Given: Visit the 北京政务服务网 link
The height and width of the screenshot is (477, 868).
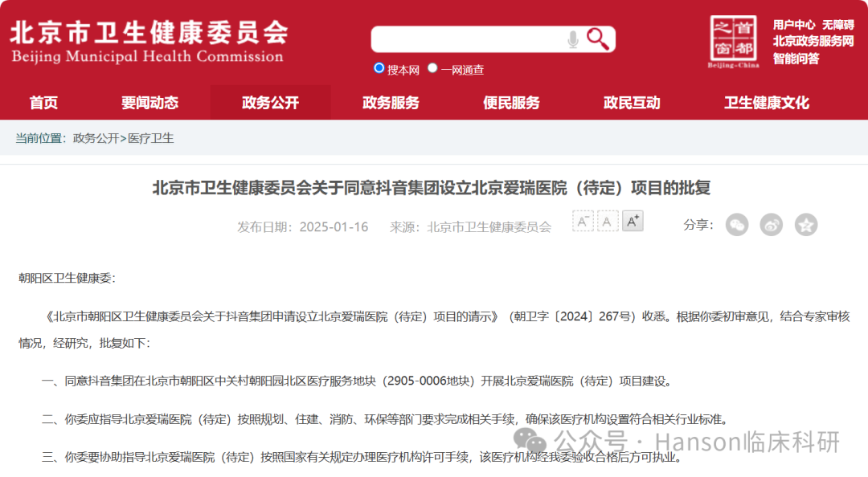Looking at the screenshot, I should pyautogui.click(x=813, y=42).
